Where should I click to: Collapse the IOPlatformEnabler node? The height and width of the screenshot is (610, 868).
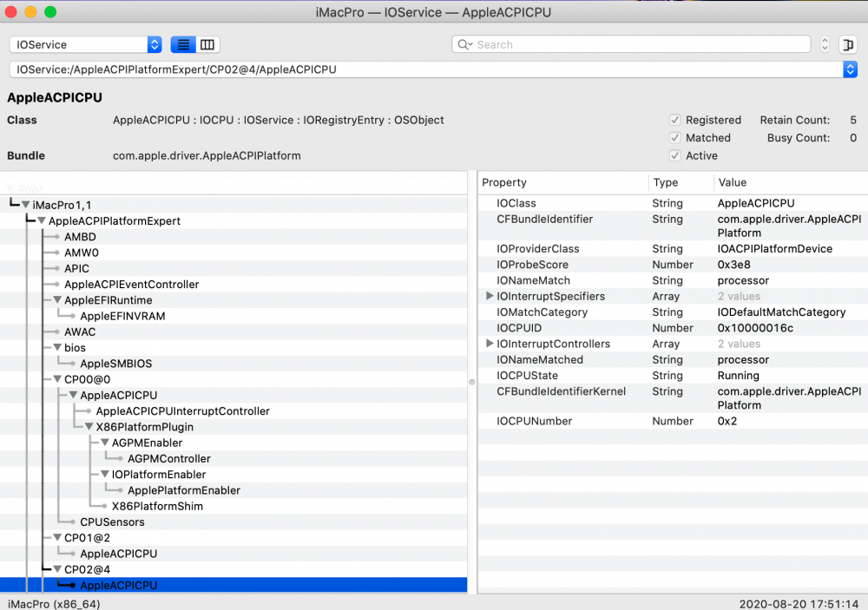tap(105, 475)
